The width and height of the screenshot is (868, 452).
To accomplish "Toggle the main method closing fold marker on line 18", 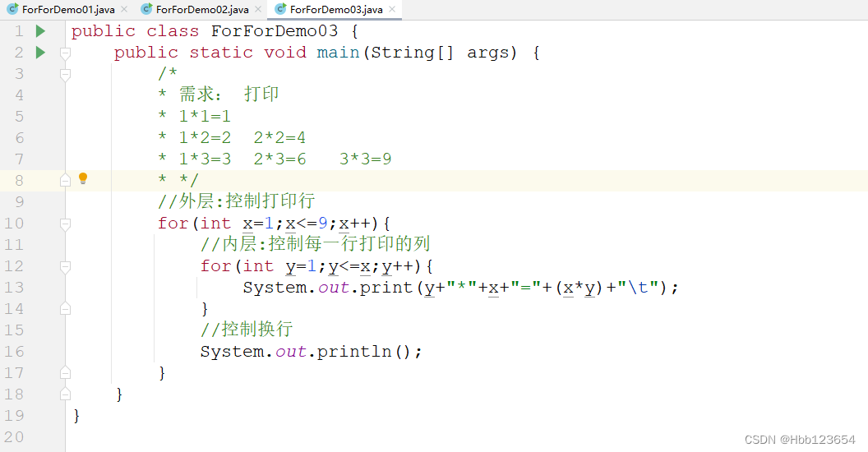I will tap(65, 394).
